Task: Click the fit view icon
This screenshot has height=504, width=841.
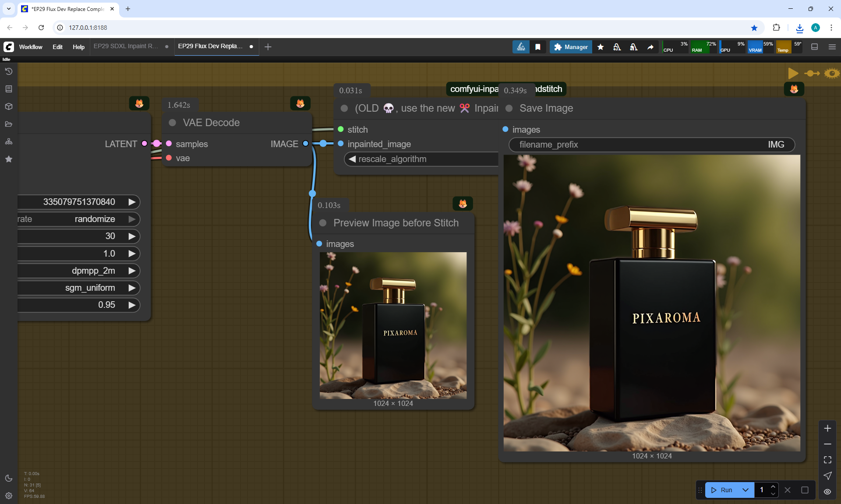Action: (827, 460)
